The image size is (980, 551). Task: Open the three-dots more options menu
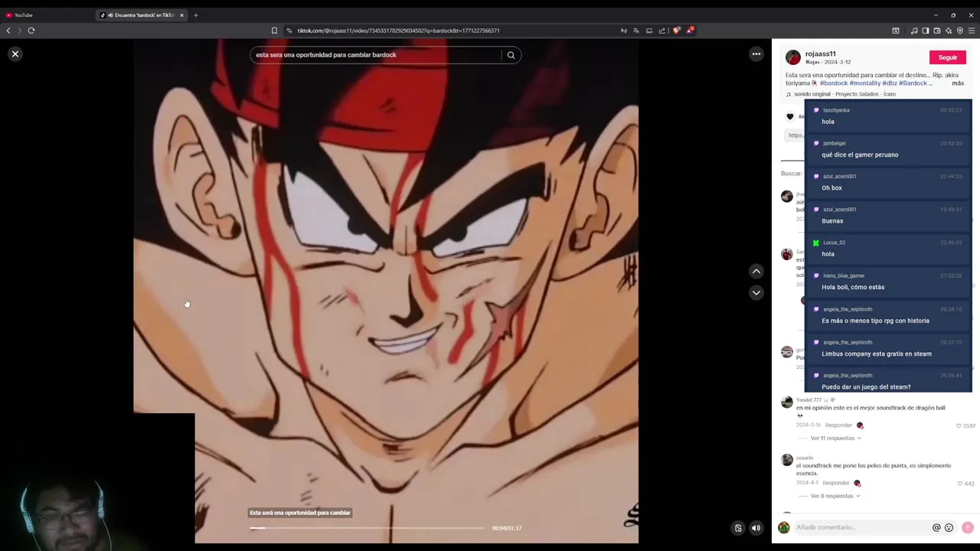[756, 54]
